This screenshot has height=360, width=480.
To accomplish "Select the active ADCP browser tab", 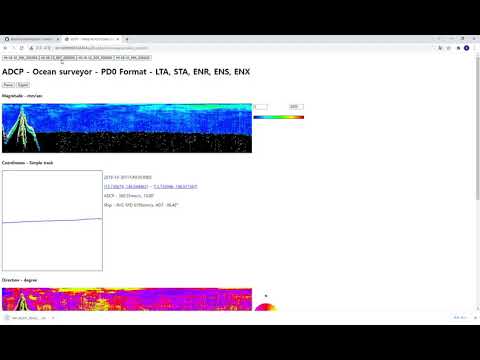I will [92, 39].
